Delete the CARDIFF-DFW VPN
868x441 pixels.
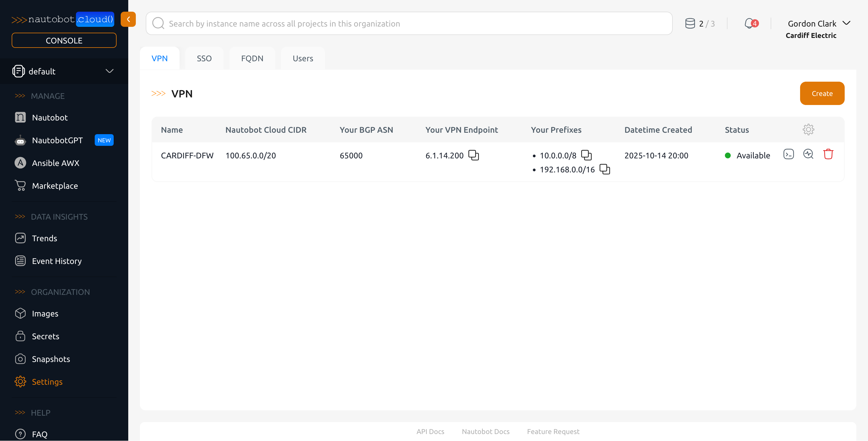pos(829,154)
